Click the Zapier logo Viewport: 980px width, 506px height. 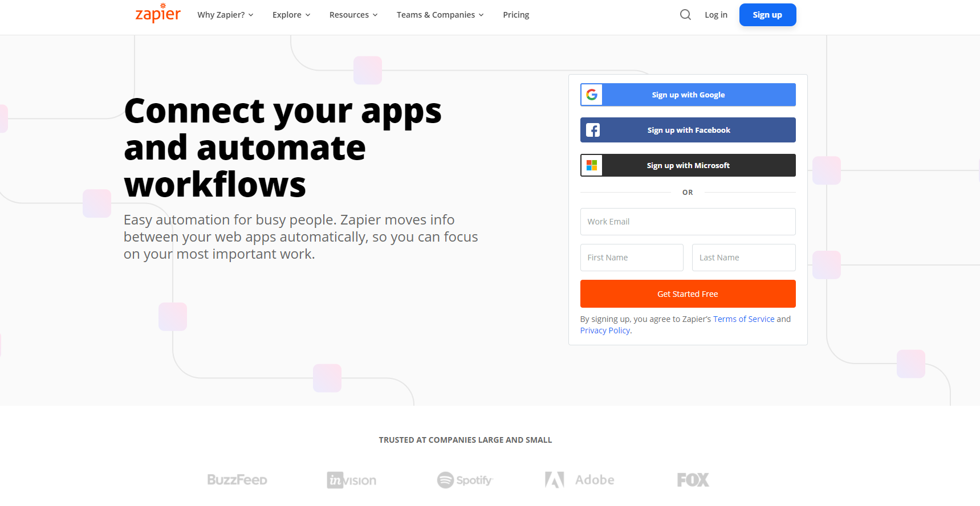tap(158, 13)
